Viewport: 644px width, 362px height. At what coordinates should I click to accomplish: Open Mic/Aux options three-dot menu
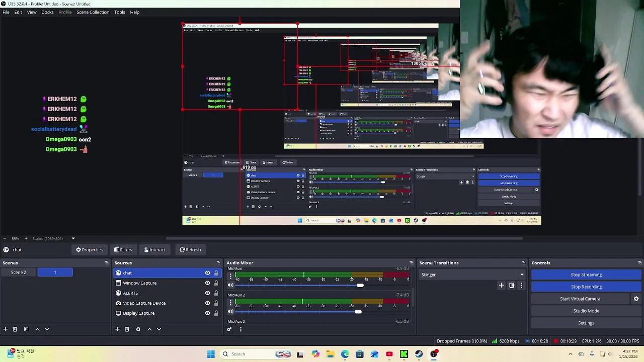tap(230, 276)
